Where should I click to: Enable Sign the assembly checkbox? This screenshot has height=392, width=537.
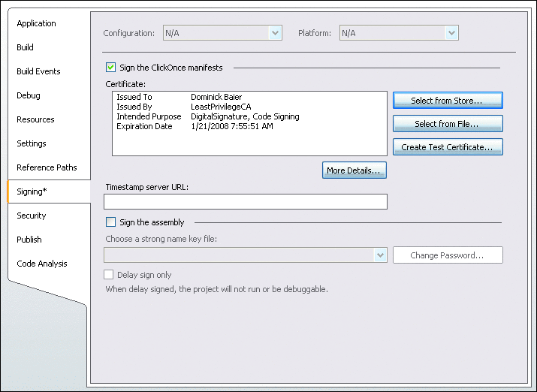coord(110,222)
